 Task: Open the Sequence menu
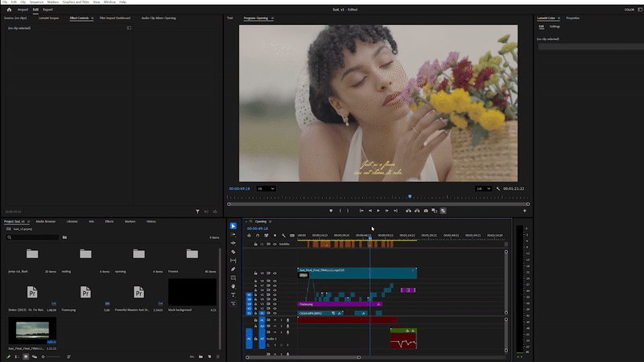35,2
